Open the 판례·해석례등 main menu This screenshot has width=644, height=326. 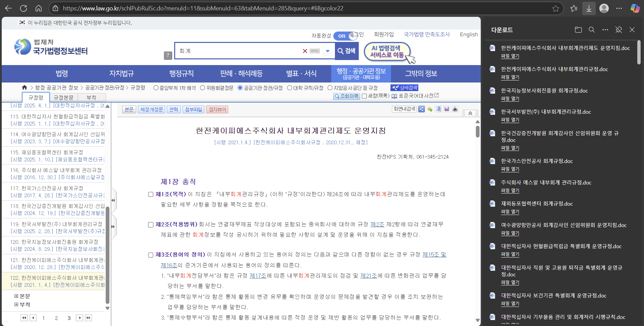241,73
